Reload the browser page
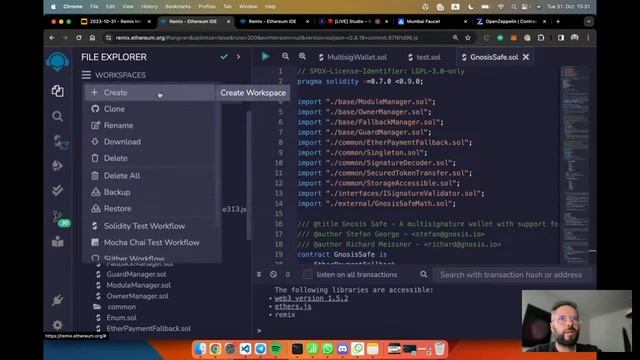Image resolution: width=640 pixels, height=360 pixels. [78, 38]
